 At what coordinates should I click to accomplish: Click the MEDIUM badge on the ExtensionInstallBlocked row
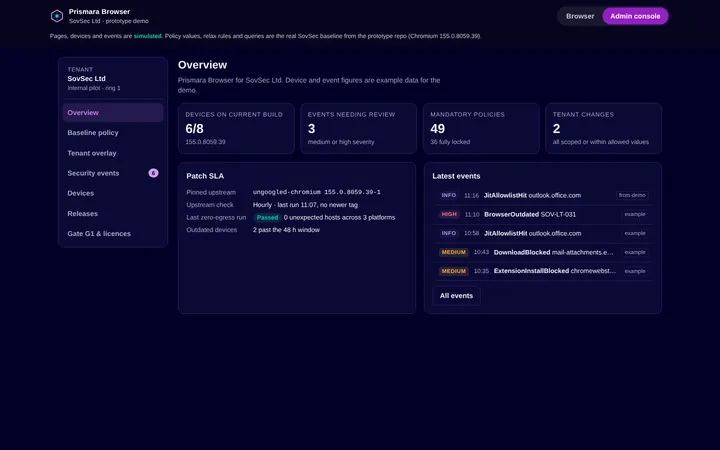(x=453, y=271)
